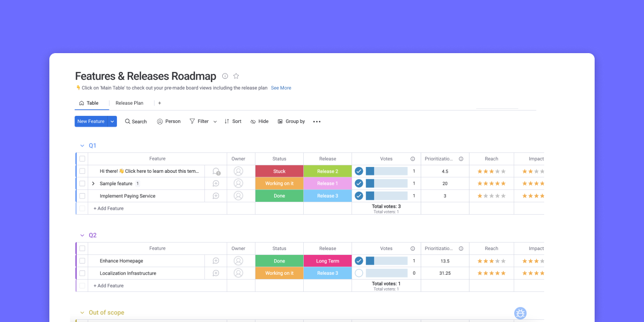Click owner avatar for Sample feature row
644x322 pixels.
(x=238, y=184)
